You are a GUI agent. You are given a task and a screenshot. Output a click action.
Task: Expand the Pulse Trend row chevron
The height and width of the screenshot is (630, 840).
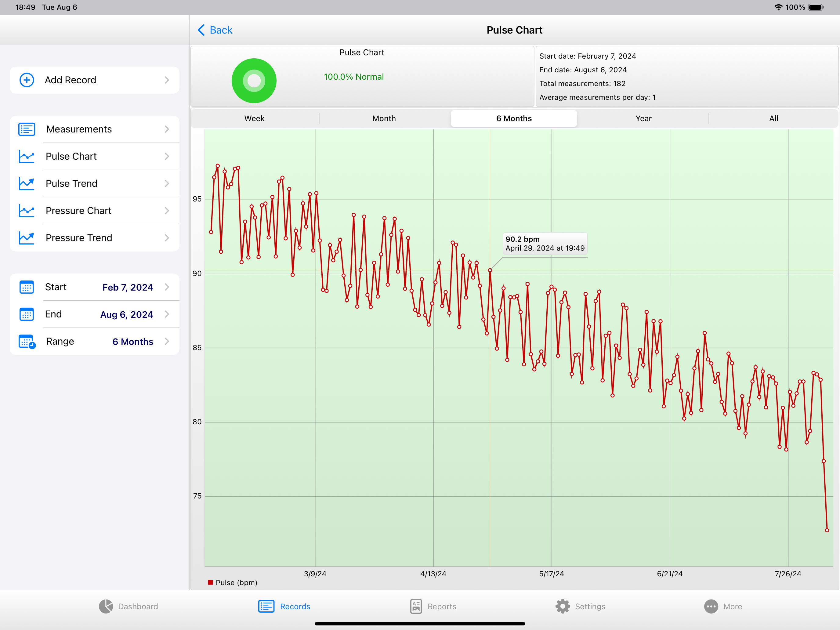(167, 184)
